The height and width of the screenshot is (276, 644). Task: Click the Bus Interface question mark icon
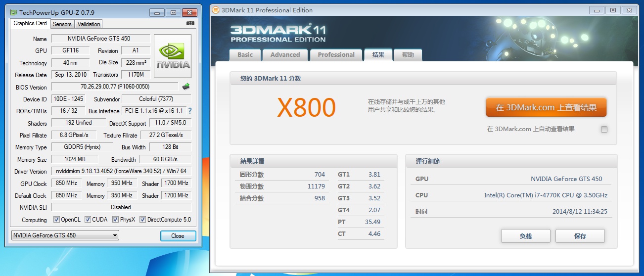tap(189, 111)
